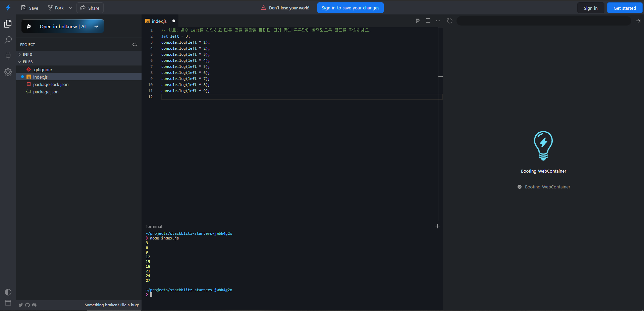Click 'Sign in to save your changes'
Viewport: 644px width, 311px height.
click(350, 8)
